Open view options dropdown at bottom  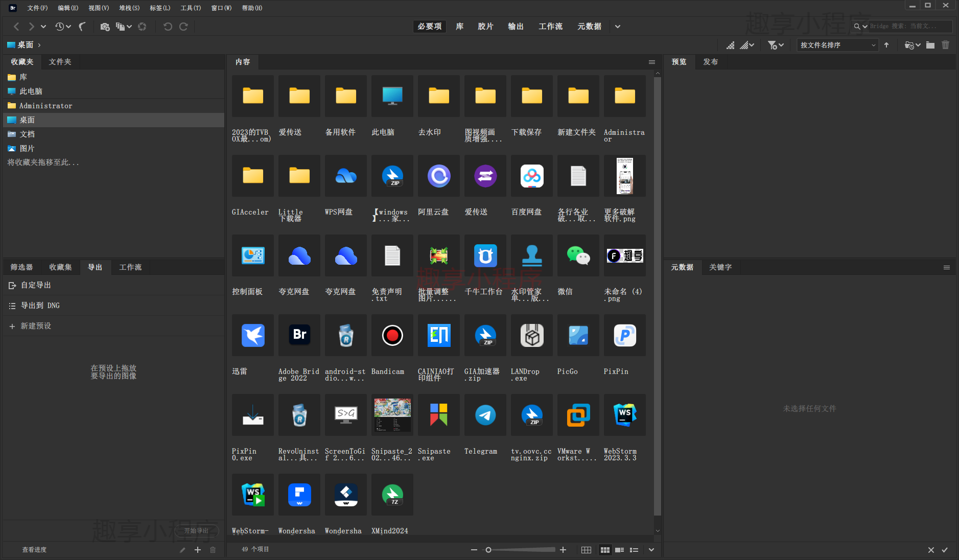[651, 550]
